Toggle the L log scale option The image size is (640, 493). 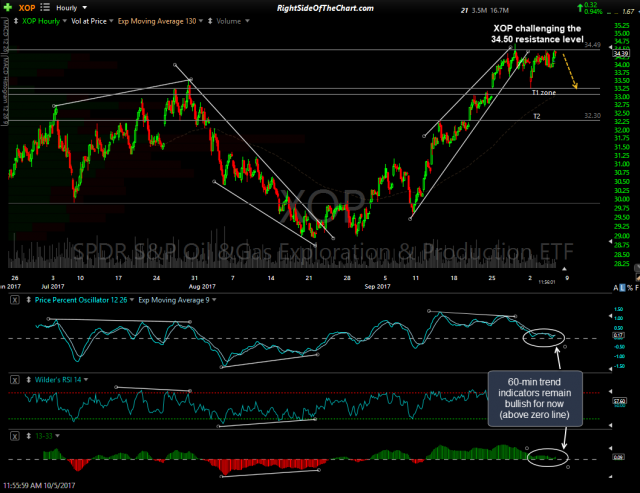click(x=622, y=288)
